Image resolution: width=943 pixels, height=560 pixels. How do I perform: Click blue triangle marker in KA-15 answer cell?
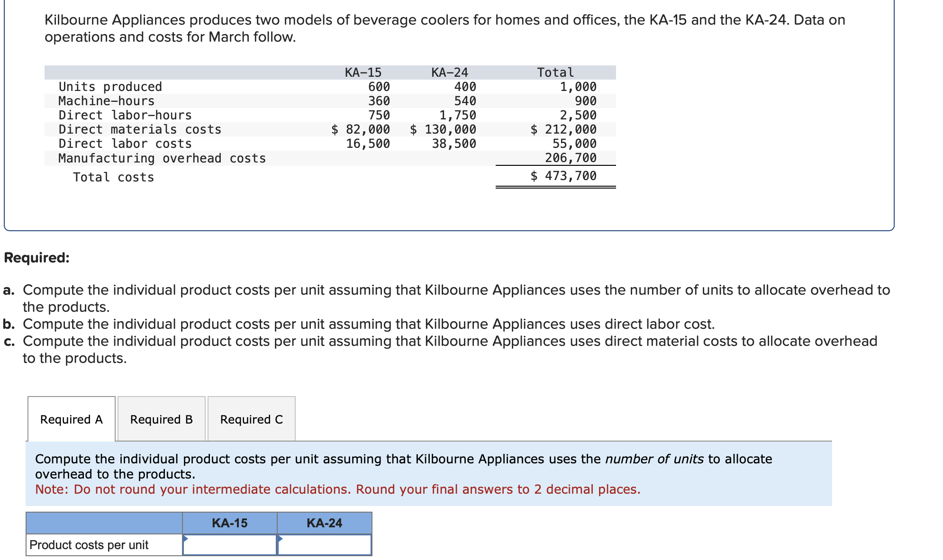point(185,538)
